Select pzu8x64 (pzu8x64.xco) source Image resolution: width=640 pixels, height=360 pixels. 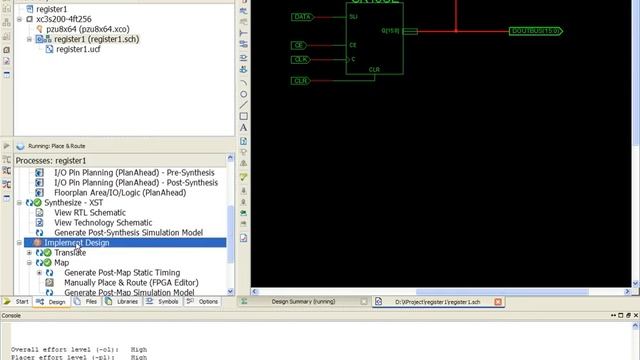click(x=88, y=29)
